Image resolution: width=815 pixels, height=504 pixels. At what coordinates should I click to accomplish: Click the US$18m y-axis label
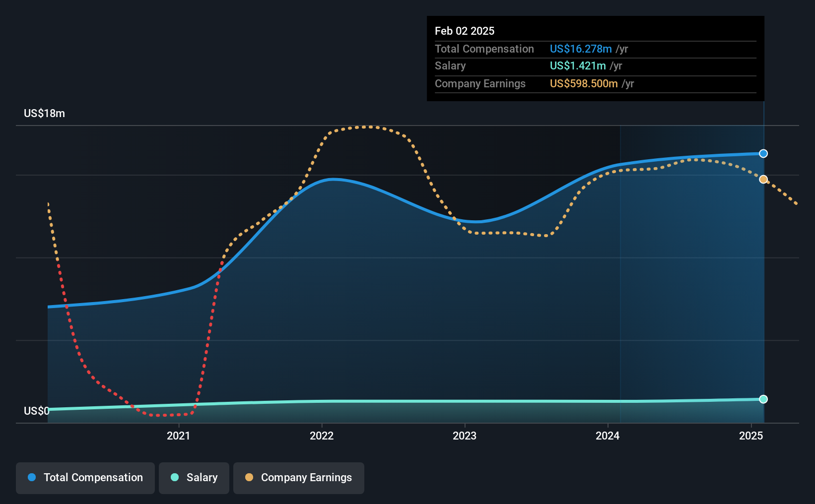pos(44,113)
